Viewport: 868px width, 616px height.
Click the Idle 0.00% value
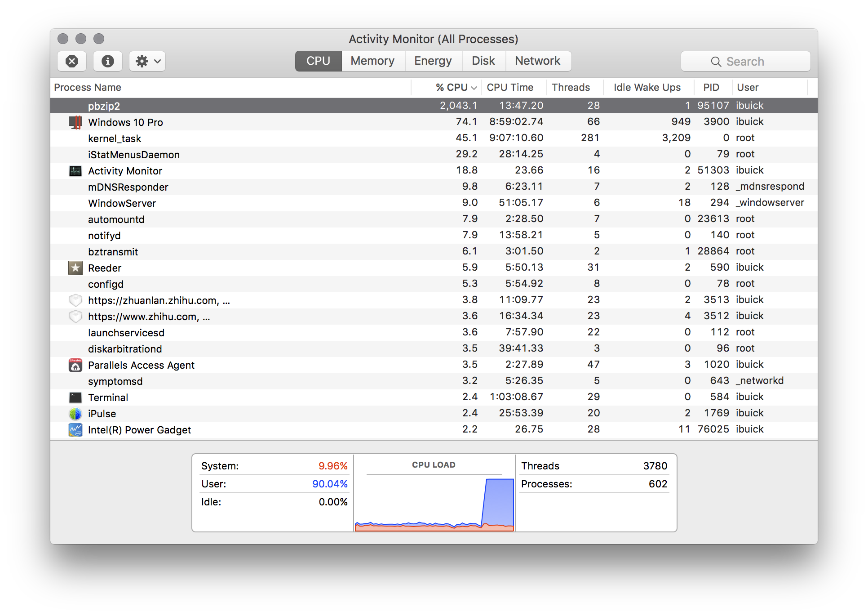click(x=333, y=502)
